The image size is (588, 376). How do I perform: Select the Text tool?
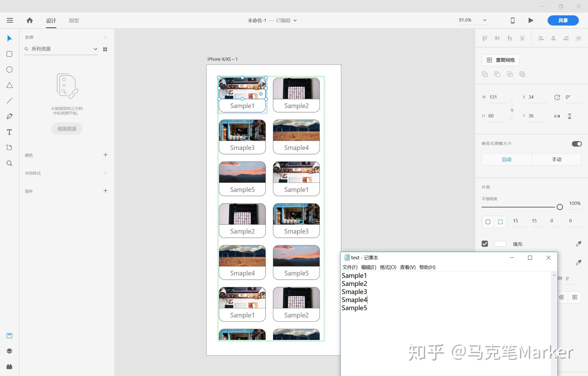click(9, 132)
